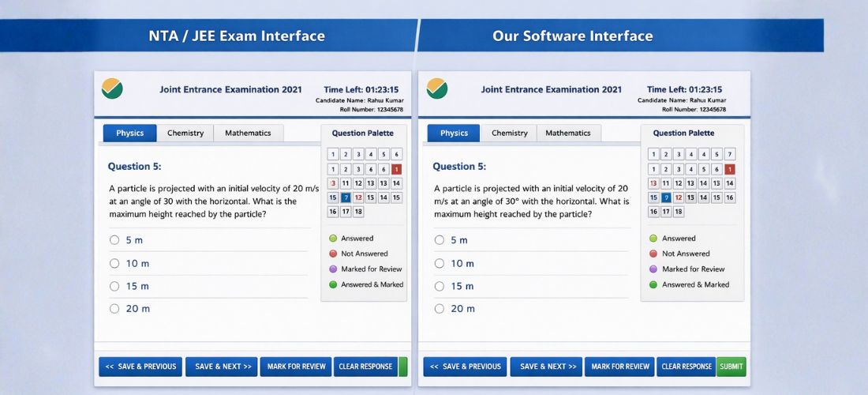Choose 10 m answer in Our Software Interface
The image size is (868, 395).
pyautogui.click(x=440, y=263)
